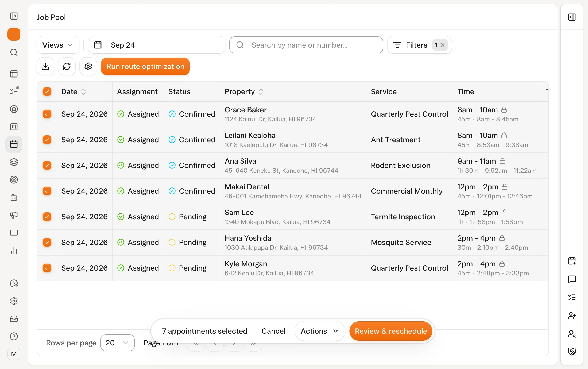Focus the search by name or number field
The height and width of the screenshot is (369, 588).
[x=306, y=45]
